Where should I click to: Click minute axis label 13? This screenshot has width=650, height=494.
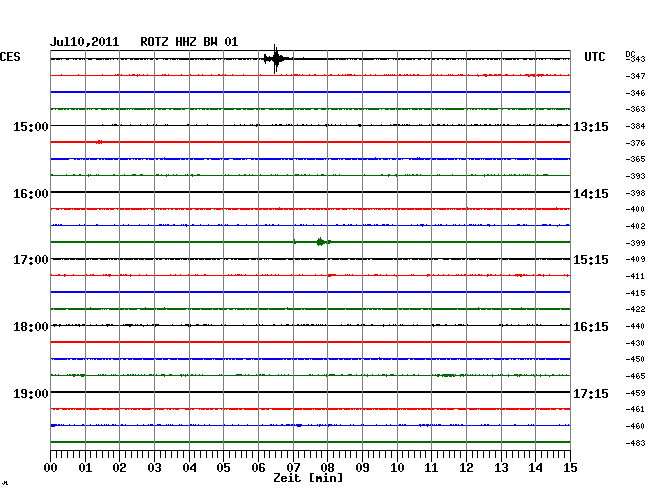pos(501,468)
